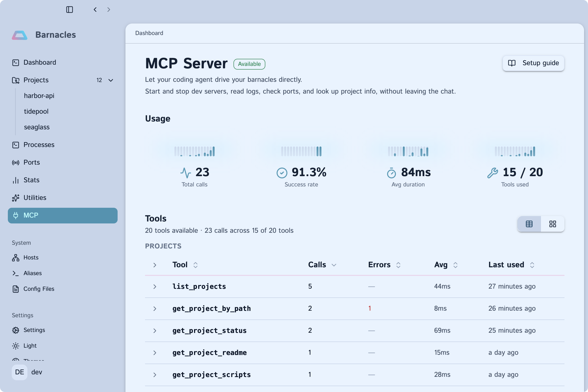Go back with the left arrow
Screen dimensions: 588x392
[x=95, y=10]
